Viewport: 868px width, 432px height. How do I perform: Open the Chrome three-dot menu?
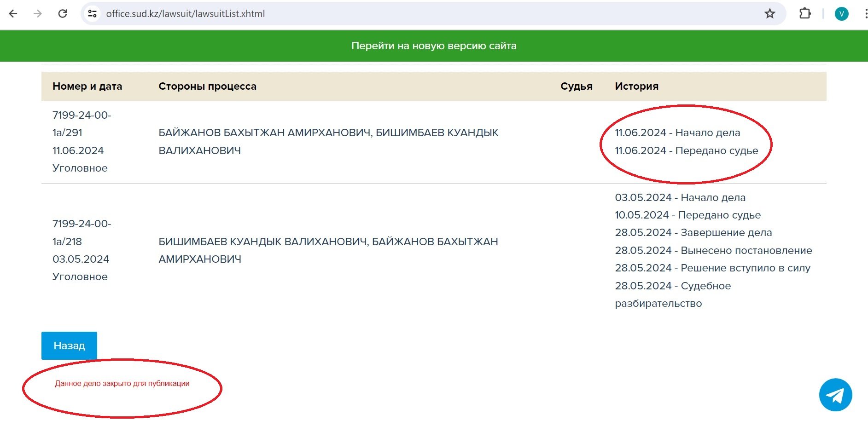pos(865,14)
